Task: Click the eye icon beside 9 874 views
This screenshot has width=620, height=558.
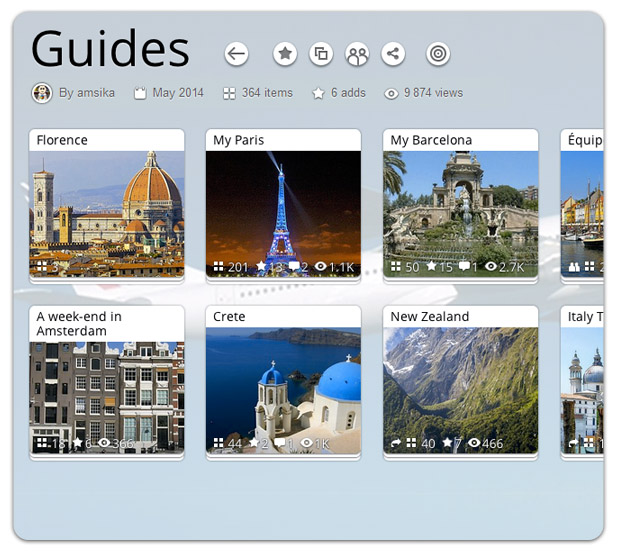Action: [391, 93]
